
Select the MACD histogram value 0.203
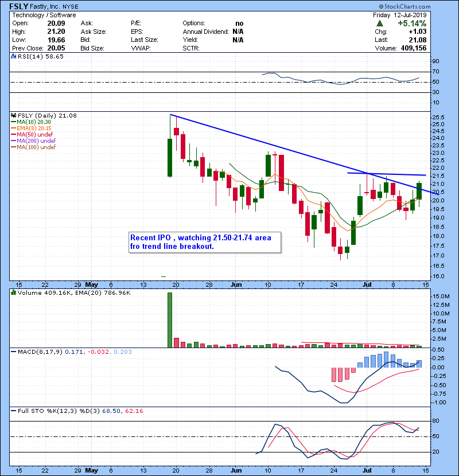[x=123, y=352]
